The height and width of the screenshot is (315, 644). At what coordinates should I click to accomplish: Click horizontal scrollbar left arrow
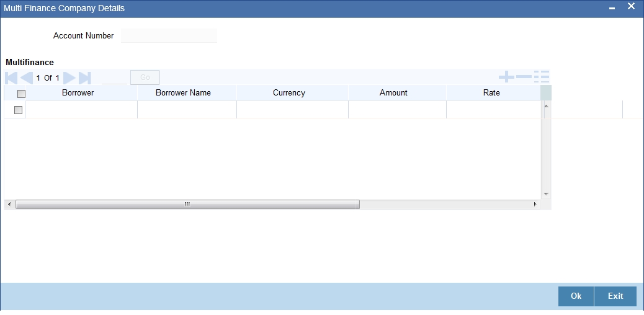point(9,204)
